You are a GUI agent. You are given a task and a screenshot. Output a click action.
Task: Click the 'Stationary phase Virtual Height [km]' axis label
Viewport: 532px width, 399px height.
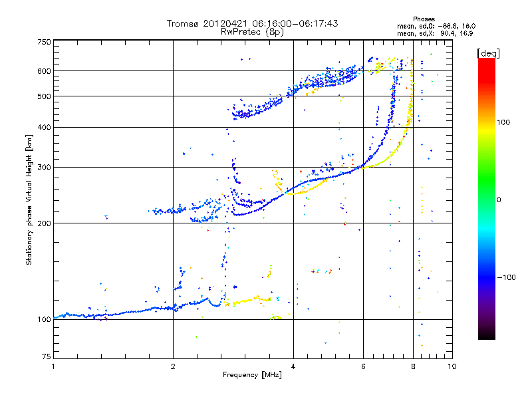[x=29, y=199]
